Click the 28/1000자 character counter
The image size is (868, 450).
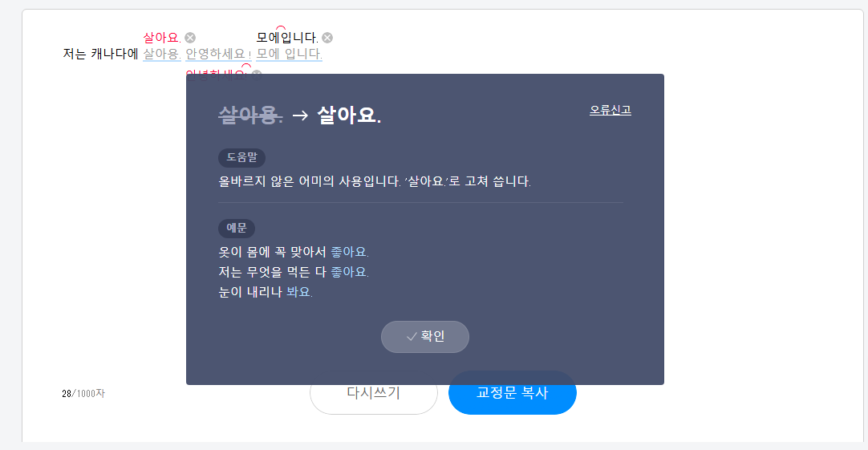coord(83,394)
